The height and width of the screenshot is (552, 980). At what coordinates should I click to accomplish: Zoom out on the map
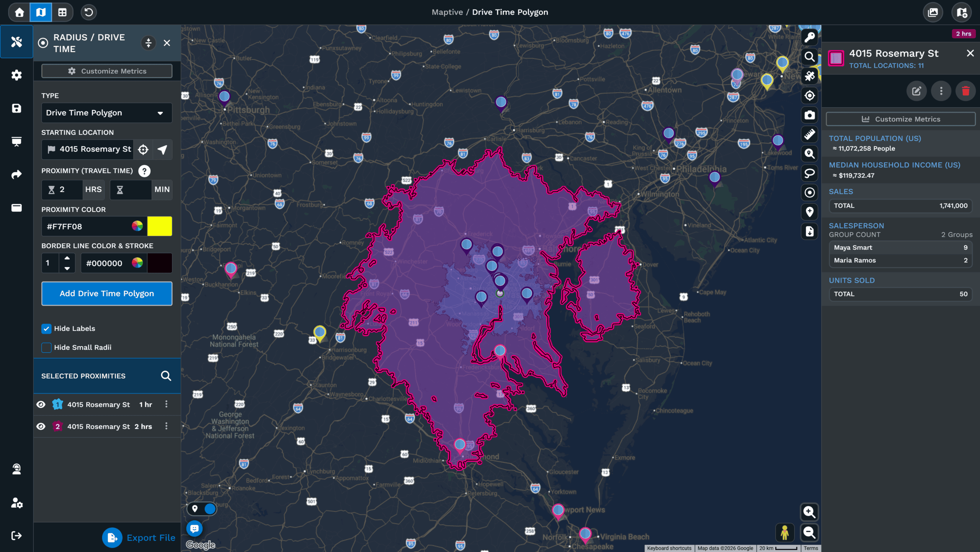coord(809,532)
